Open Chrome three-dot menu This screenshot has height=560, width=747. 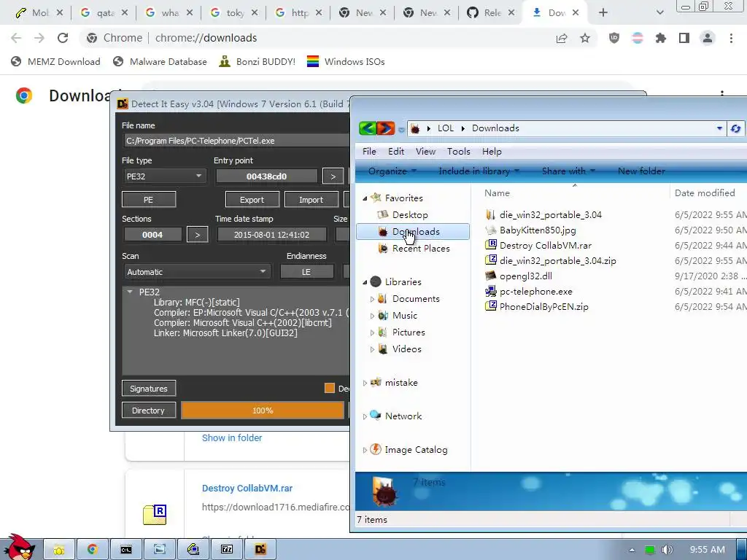pos(731,38)
